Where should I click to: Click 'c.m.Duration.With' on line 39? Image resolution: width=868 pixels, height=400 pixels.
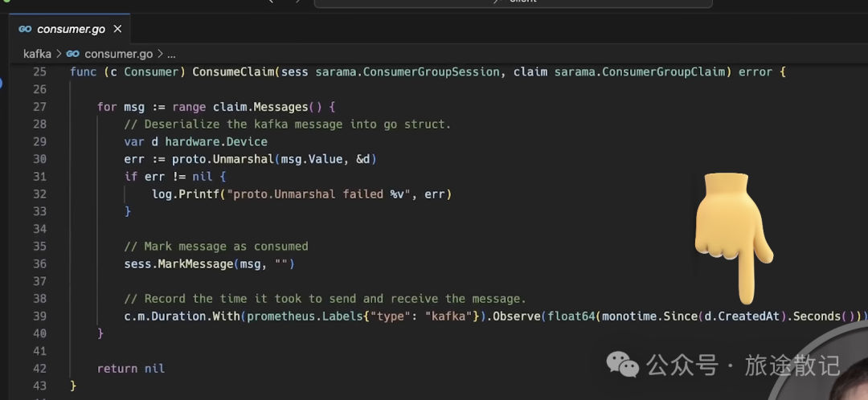(x=182, y=316)
